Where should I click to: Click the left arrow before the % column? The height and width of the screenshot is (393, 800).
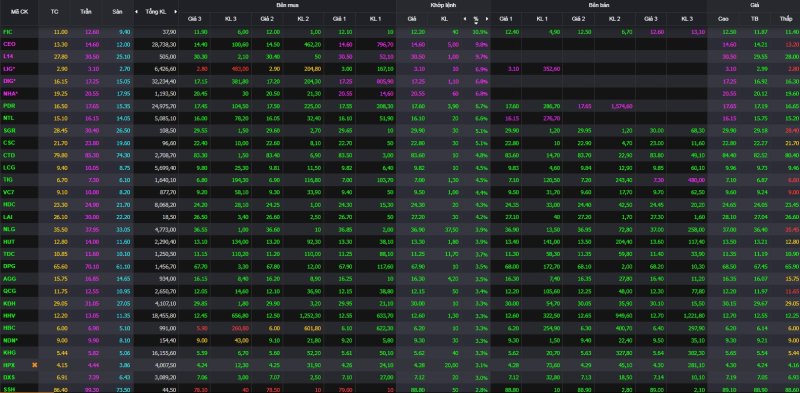[465, 19]
